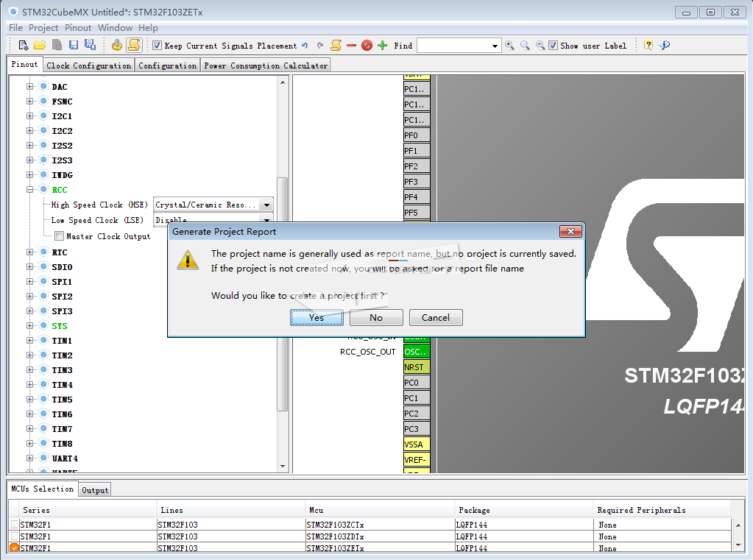
Task: Click the zoom in magnifier icon
Action: tap(509, 45)
